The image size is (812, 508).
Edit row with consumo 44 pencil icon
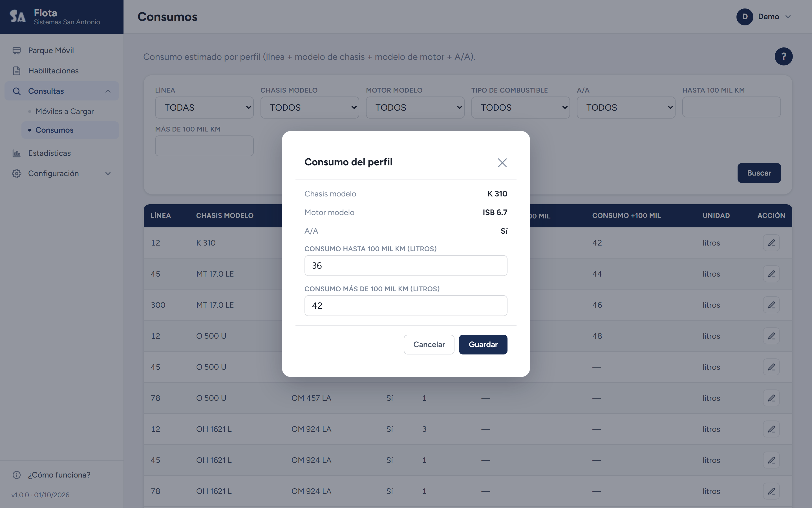771,274
